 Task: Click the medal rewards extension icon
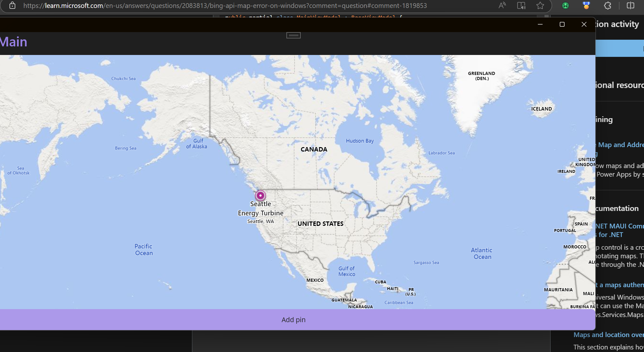point(586,5)
